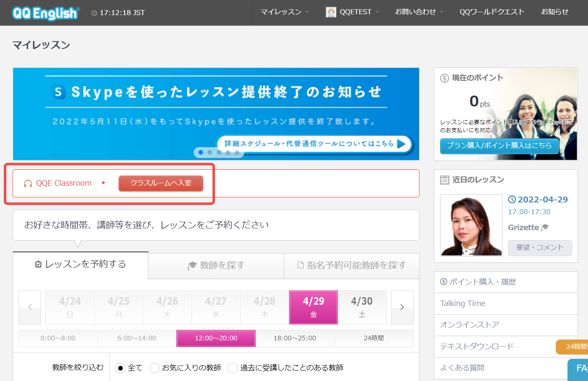Click the 詳細スケジュール banner button
Screen dimensions: 588x381
pyautogui.click(x=315, y=144)
